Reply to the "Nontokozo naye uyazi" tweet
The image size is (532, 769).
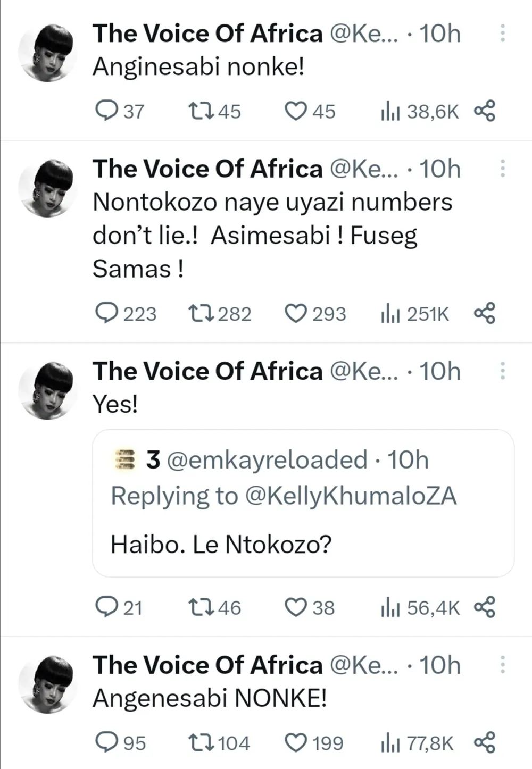(x=107, y=313)
